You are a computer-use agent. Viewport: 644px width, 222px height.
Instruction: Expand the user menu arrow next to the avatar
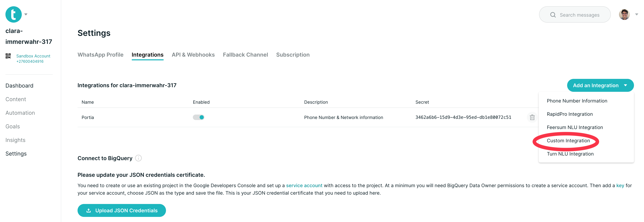pyautogui.click(x=637, y=14)
